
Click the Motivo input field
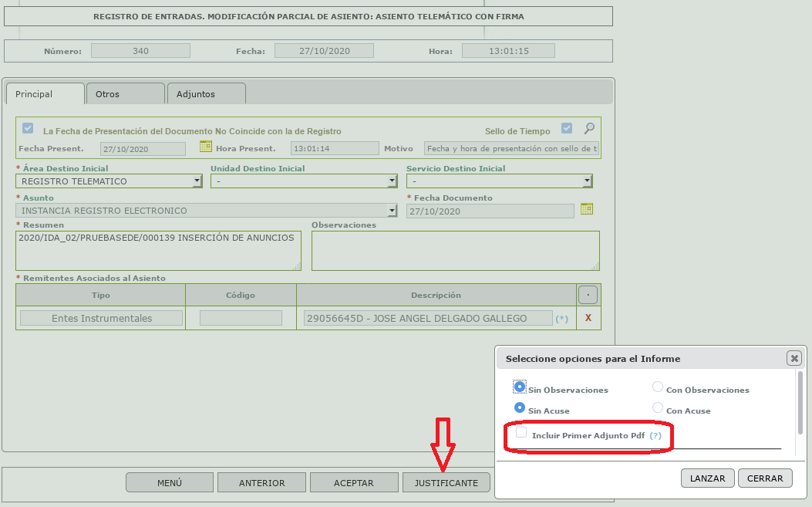tap(511, 148)
